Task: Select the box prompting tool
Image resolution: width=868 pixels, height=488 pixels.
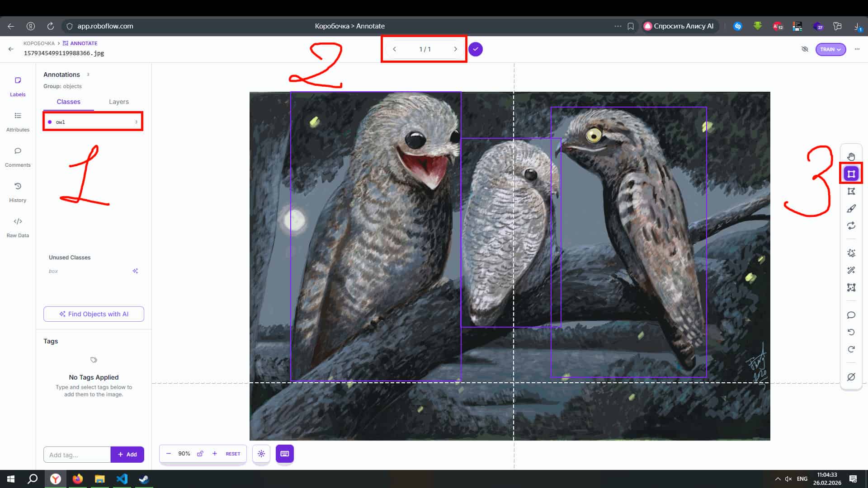Action: click(851, 287)
